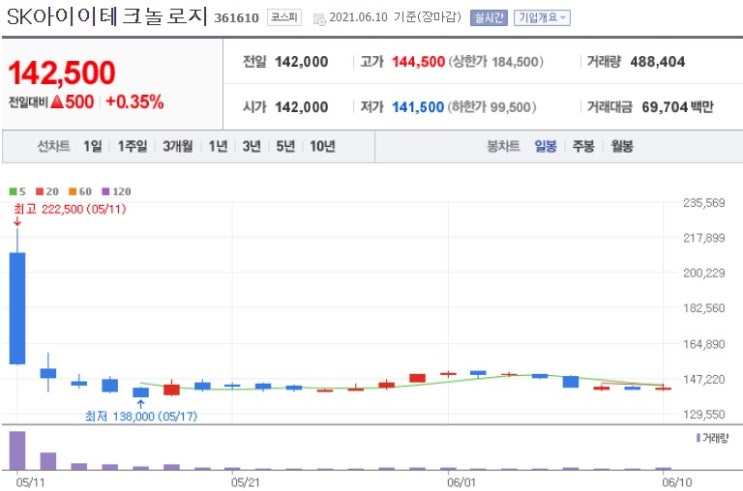Select the 1주일 line chart tab
Viewport: 743px width, 491px height.
click(x=132, y=146)
